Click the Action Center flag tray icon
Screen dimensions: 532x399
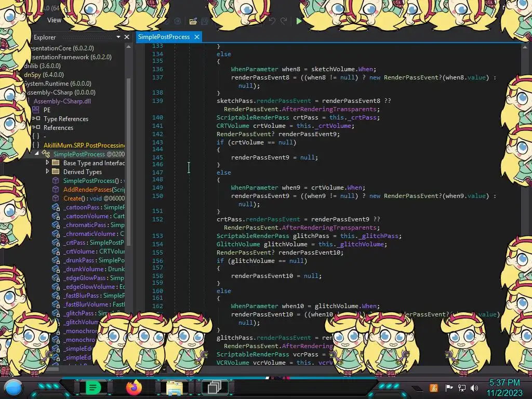point(449,388)
